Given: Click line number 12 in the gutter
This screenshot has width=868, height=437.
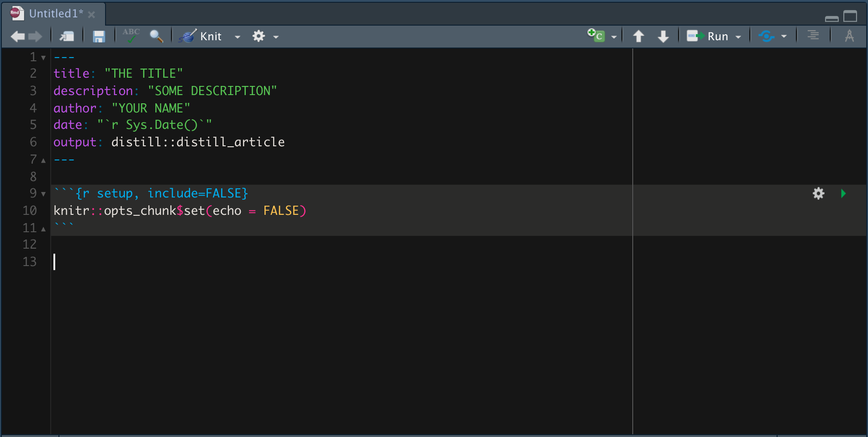Looking at the screenshot, I should [x=30, y=245].
